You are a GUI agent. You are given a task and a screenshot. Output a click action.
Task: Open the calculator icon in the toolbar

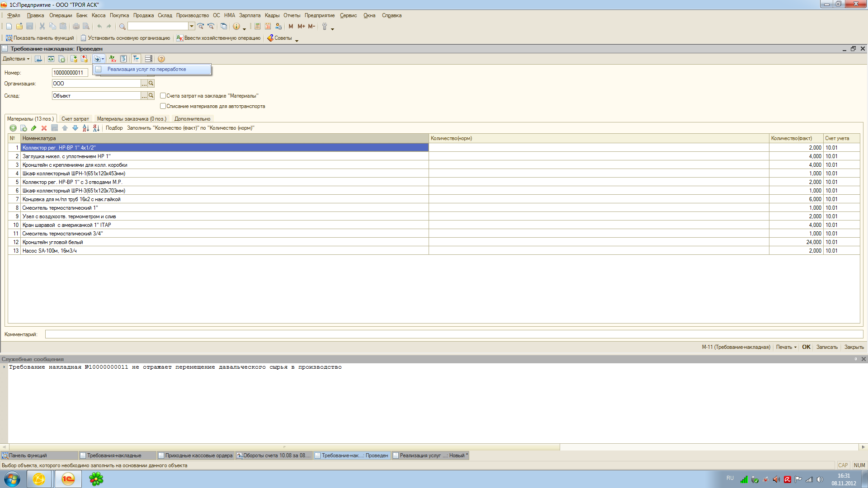tap(257, 27)
